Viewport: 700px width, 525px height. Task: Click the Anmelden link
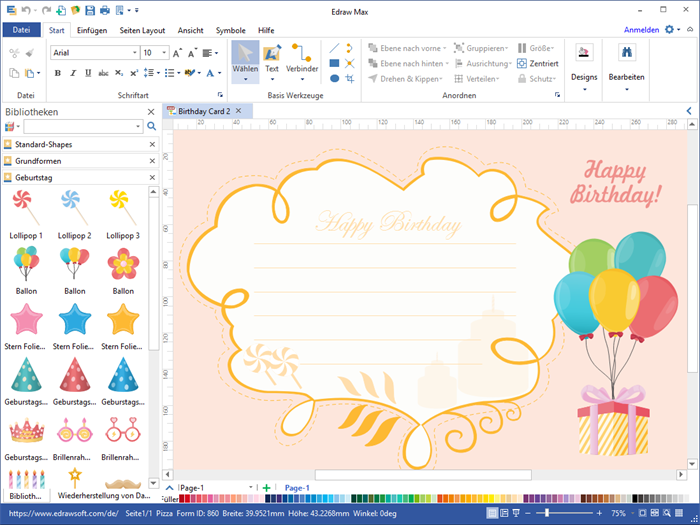[641, 30]
